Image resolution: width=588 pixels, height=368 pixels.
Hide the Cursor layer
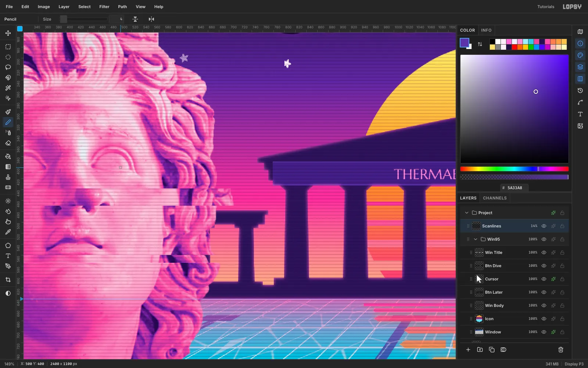tap(544, 279)
